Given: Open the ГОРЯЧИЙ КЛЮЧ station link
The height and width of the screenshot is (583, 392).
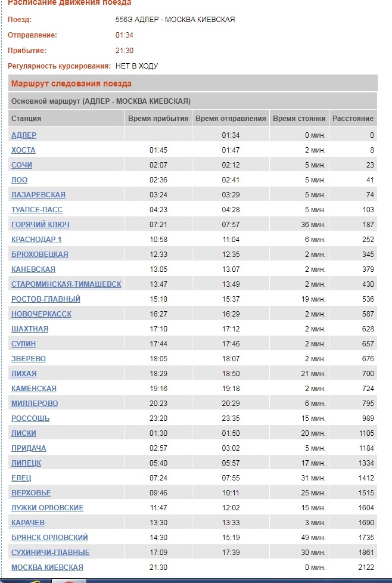Looking at the screenshot, I should pos(41,225).
